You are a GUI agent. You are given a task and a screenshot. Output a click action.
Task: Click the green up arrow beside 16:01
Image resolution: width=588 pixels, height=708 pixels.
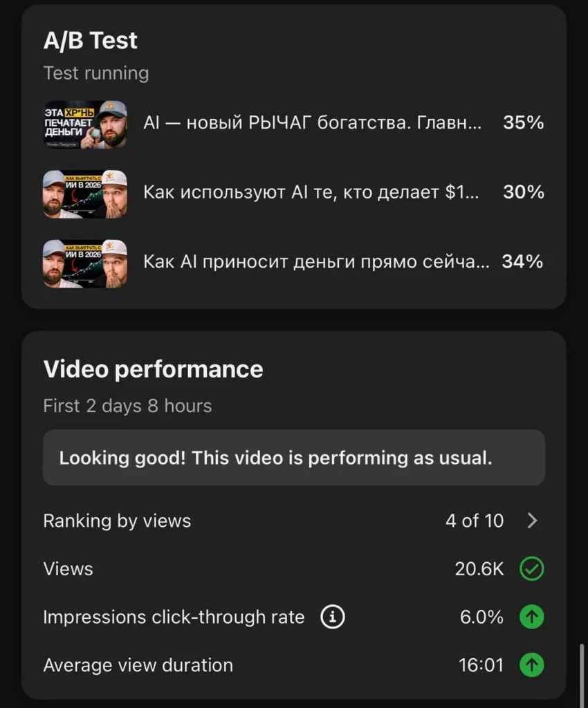[532, 665]
